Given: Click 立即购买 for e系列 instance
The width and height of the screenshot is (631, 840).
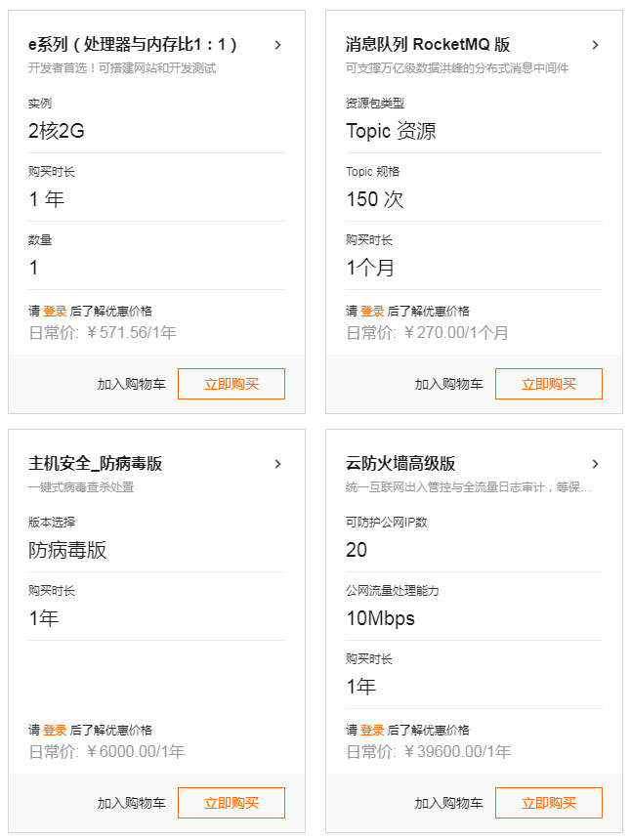Looking at the screenshot, I should pyautogui.click(x=231, y=384).
